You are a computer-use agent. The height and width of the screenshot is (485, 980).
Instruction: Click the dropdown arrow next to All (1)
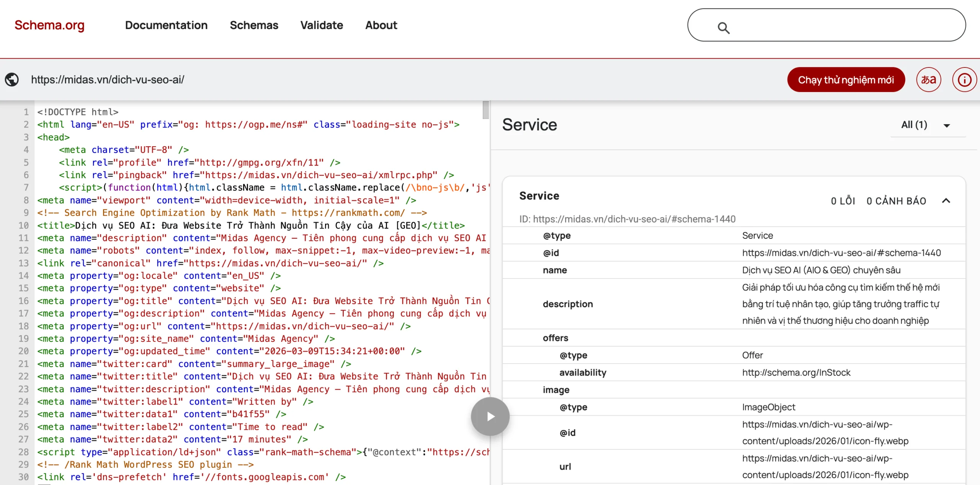[947, 126]
